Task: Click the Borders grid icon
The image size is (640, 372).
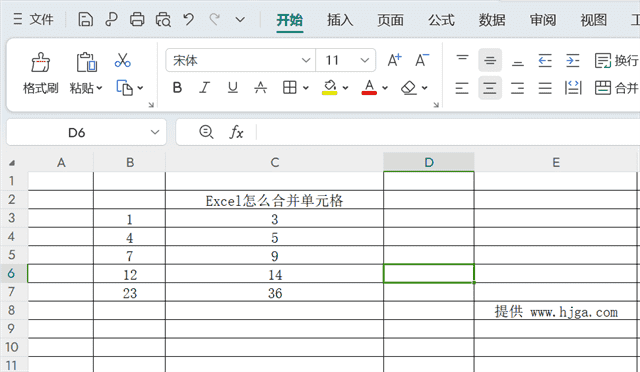Action: point(290,87)
